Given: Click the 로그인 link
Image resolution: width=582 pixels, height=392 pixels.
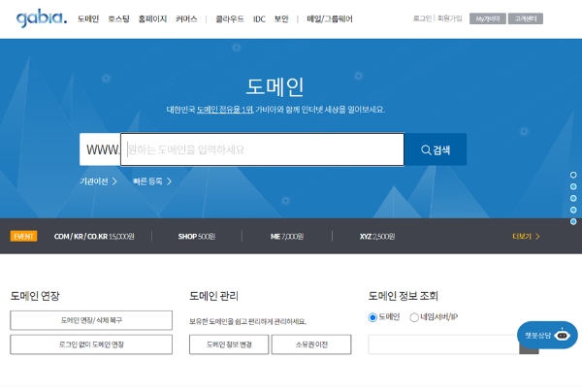Looking at the screenshot, I should tap(422, 18).
